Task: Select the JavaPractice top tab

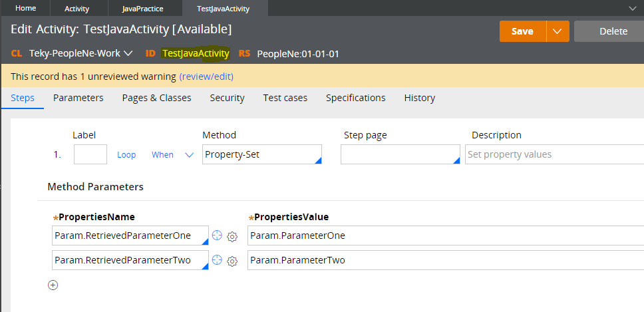Action: 143,8
